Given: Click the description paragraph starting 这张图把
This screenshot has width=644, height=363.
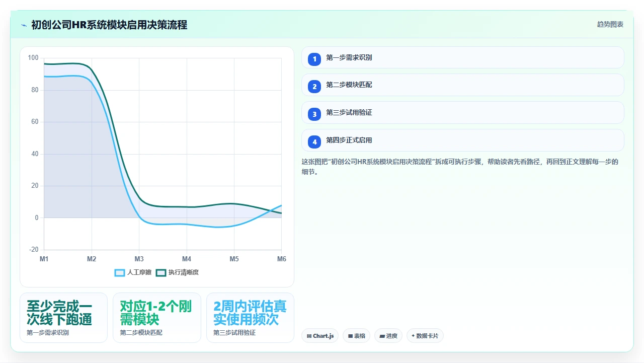Looking at the screenshot, I should (460, 167).
